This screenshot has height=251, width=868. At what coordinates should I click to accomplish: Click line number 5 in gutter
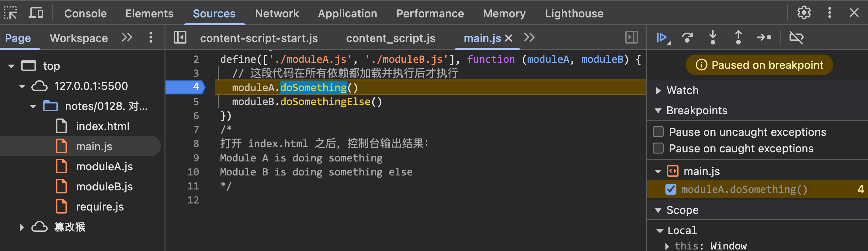(196, 101)
